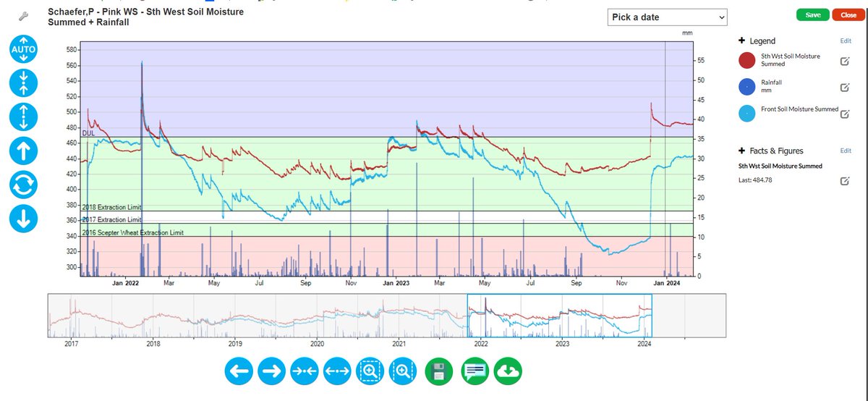Click the Sth Wst Soil Moisture Summed facts heading
Image resolution: width=868 pixels, height=401 pixels.
[x=780, y=166]
